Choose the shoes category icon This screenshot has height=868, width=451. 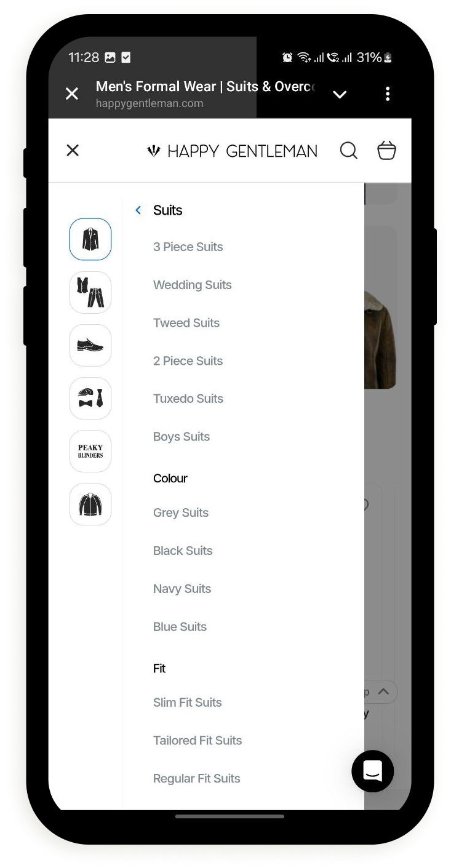pyautogui.click(x=90, y=345)
